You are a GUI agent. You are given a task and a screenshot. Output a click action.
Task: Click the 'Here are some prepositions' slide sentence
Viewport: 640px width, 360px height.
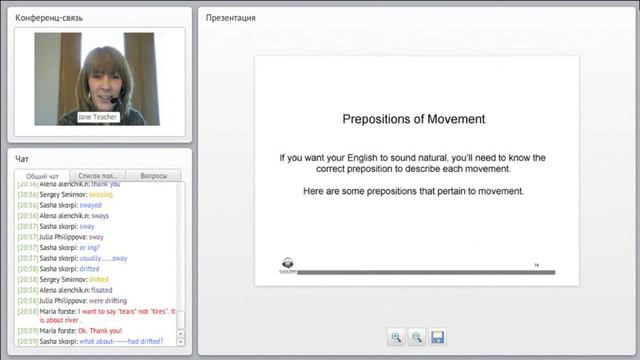pyautogui.click(x=413, y=191)
